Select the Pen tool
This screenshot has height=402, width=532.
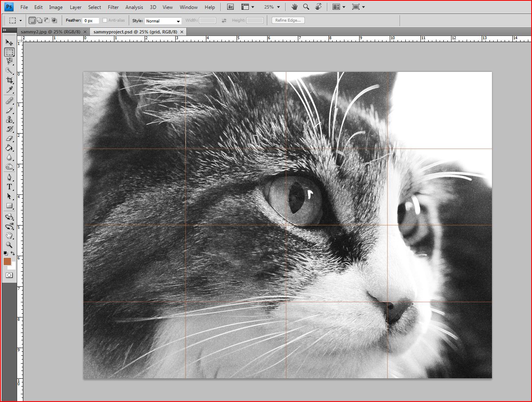coord(9,177)
